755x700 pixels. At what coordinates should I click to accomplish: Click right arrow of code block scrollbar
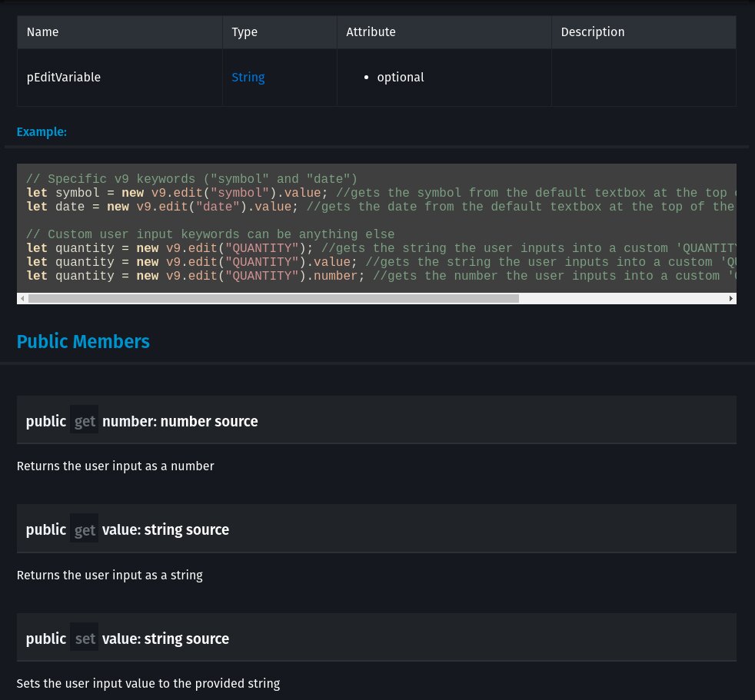[x=730, y=298]
